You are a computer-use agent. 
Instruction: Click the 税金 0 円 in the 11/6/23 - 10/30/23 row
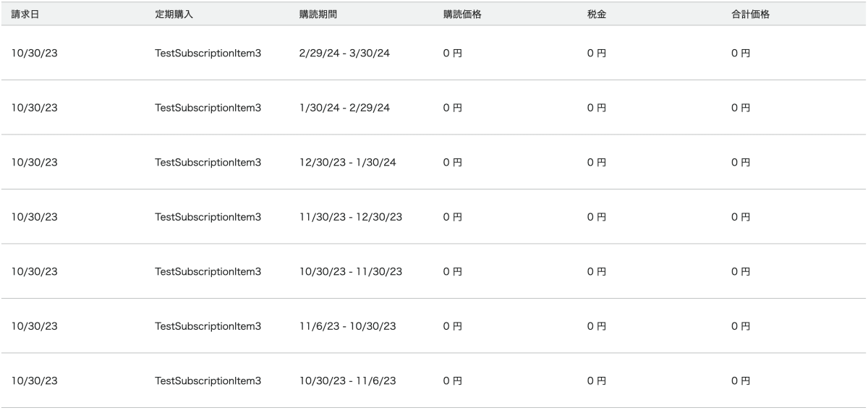pos(597,326)
